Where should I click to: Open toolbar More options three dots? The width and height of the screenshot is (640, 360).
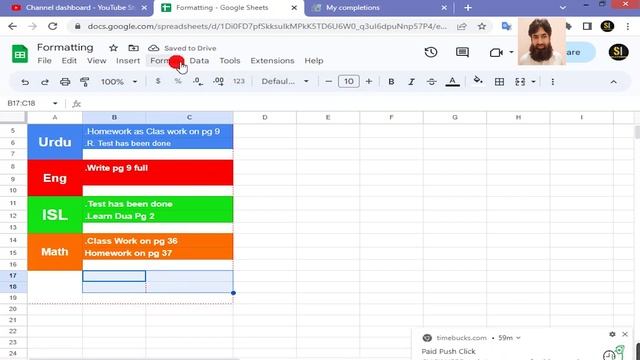pos(553,82)
